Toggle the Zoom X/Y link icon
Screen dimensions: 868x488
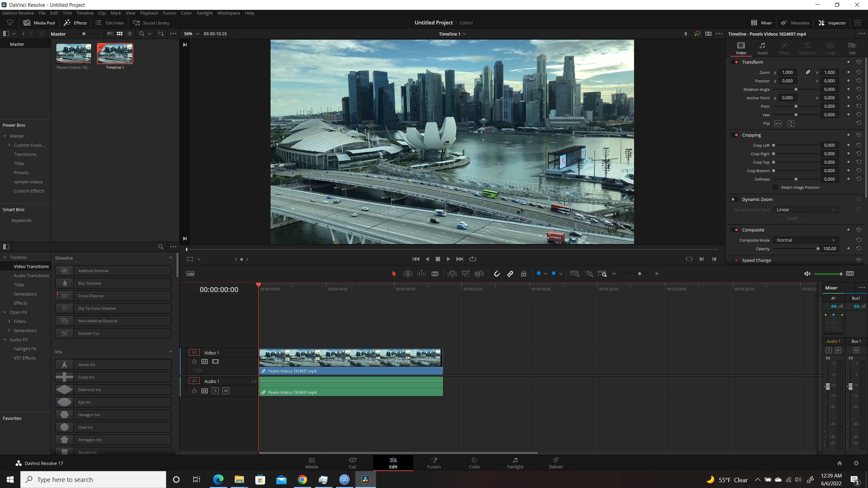[x=808, y=72]
